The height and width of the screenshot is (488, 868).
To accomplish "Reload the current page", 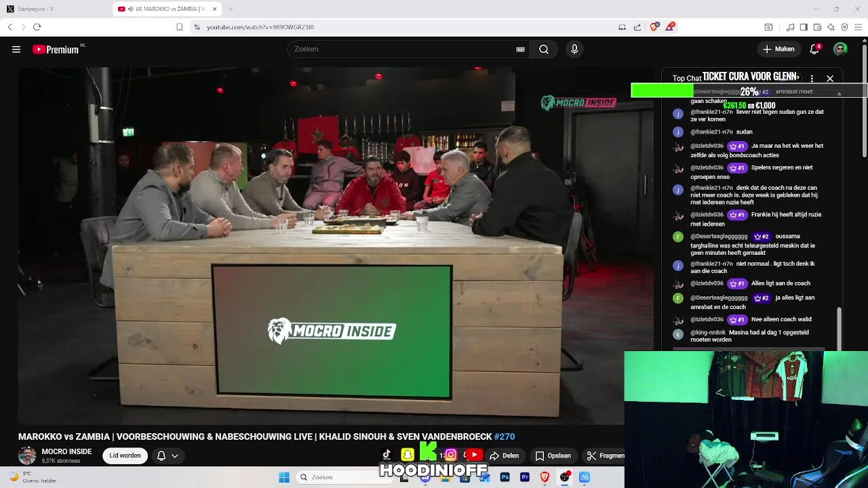I will point(37,27).
